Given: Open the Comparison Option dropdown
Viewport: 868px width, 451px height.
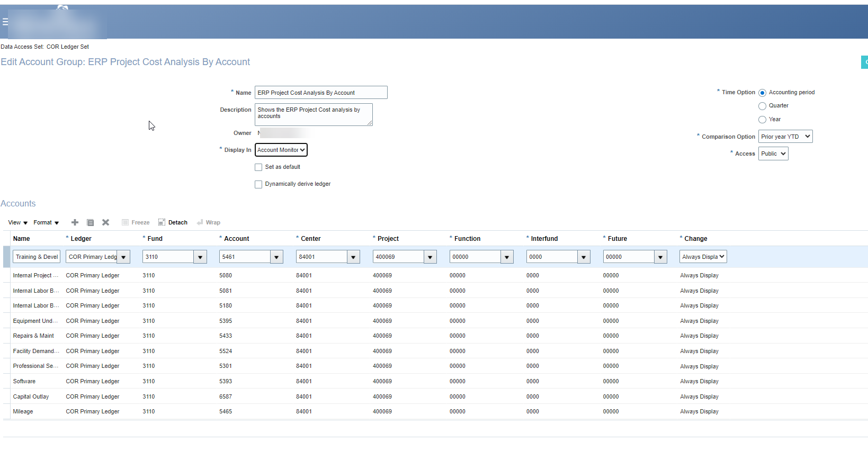Looking at the screenshot, I should click(x=785, y=137).
